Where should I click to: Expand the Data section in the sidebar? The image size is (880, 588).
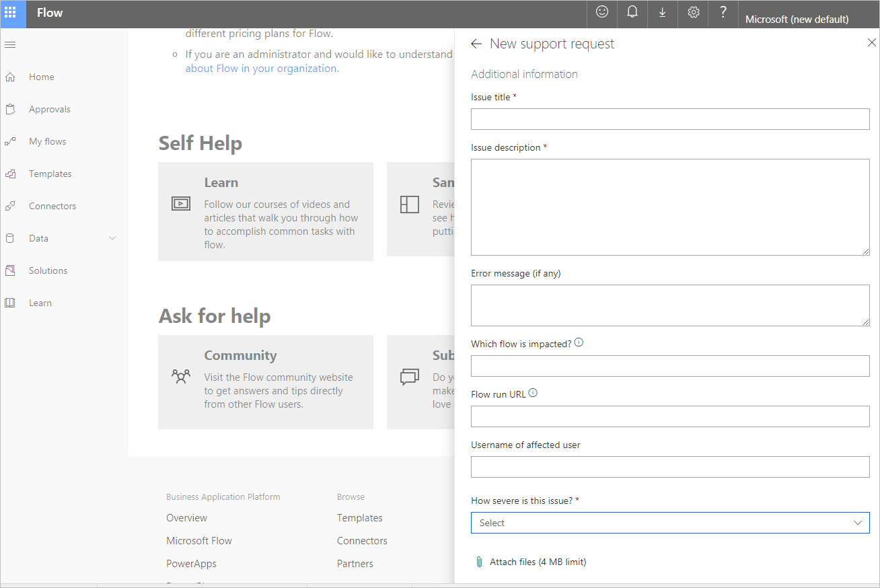point(112,238)
